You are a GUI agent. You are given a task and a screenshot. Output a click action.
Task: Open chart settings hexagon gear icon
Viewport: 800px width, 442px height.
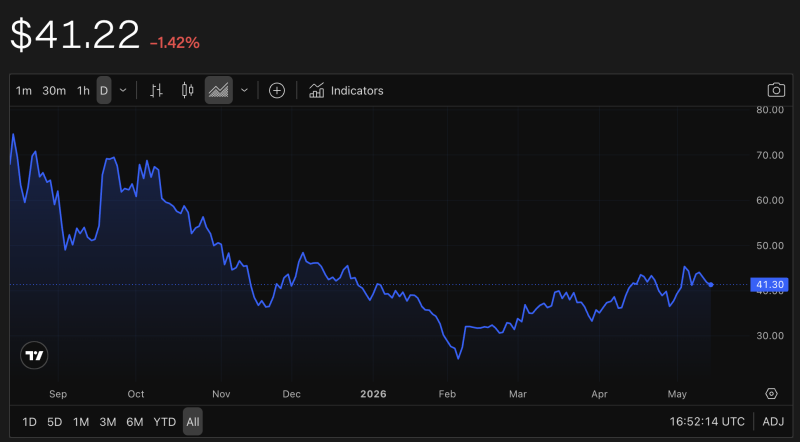[771, 394]
